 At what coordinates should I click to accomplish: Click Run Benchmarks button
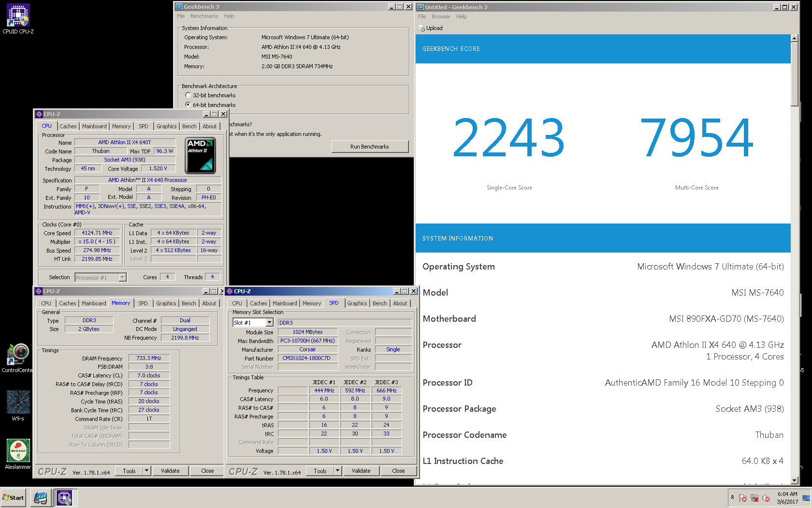370,147
